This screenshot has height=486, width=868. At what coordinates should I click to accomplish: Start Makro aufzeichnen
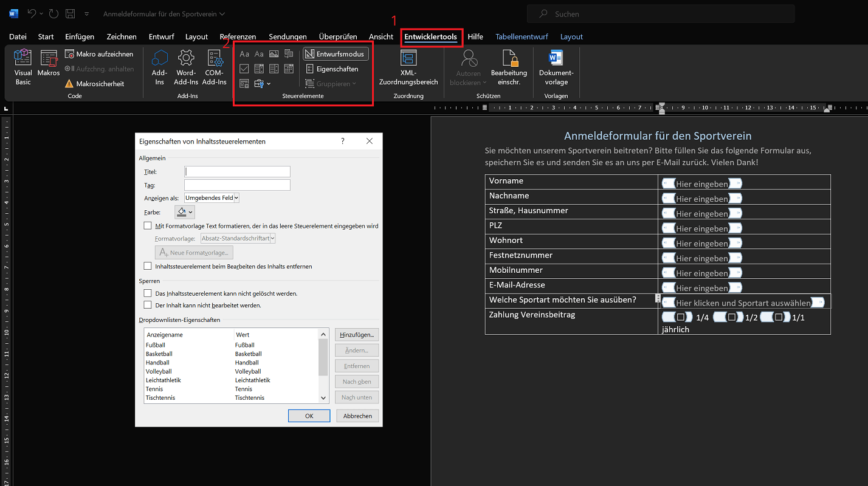point(99,54)
